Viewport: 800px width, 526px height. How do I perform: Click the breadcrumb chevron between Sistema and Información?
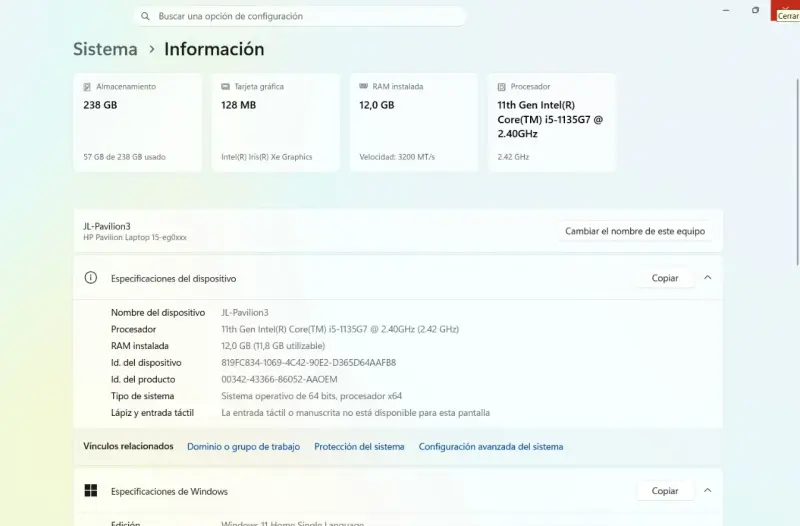[152, 49]
